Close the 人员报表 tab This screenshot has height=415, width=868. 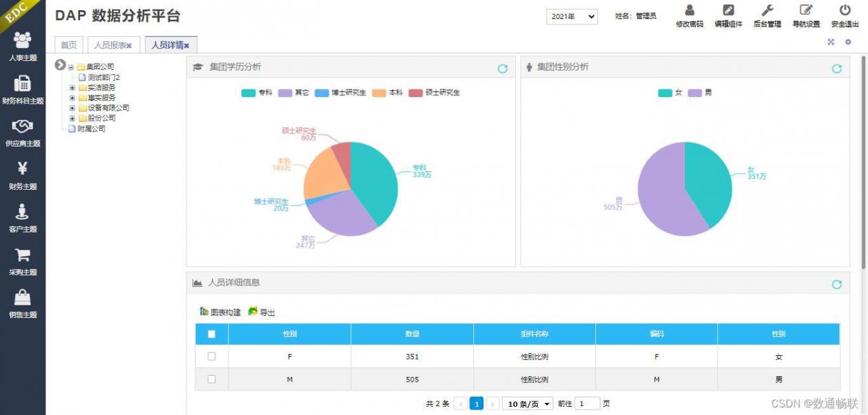point(129,45)
